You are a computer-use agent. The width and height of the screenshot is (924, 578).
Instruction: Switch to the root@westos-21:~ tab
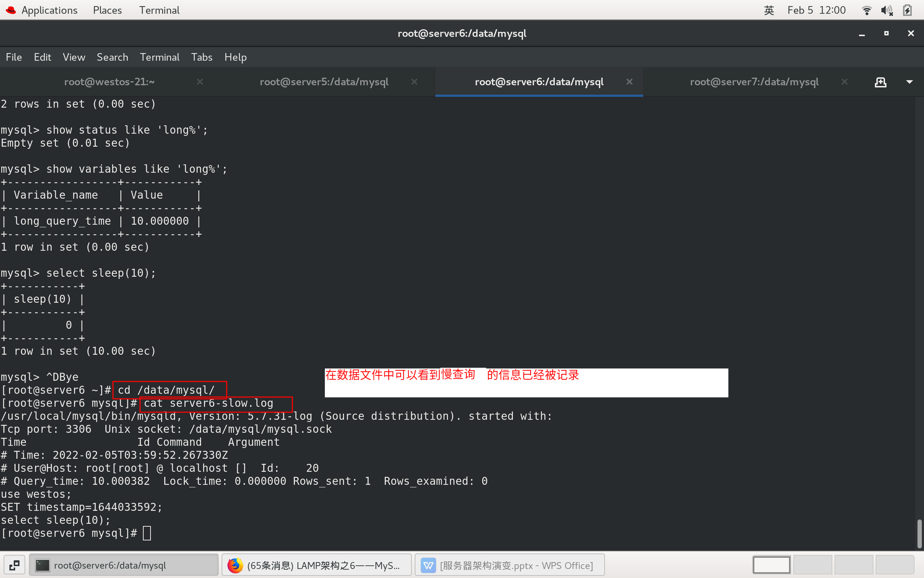(109, 82)
